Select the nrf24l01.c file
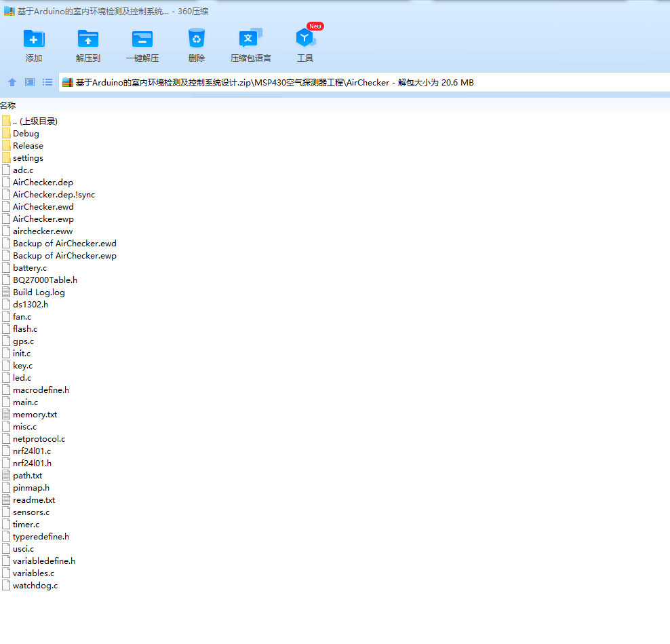 (26, 451)
